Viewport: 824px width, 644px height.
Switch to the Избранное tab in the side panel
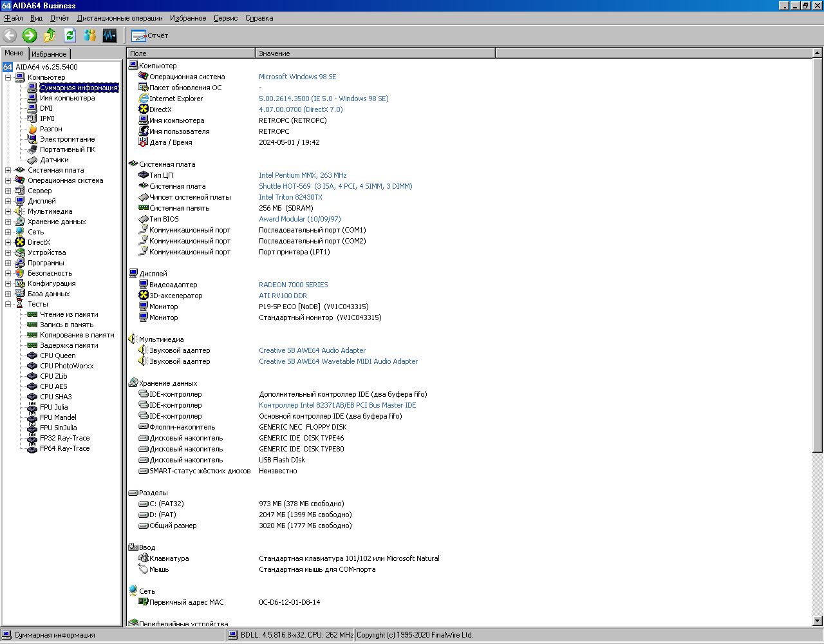click(x=49, y=54)
